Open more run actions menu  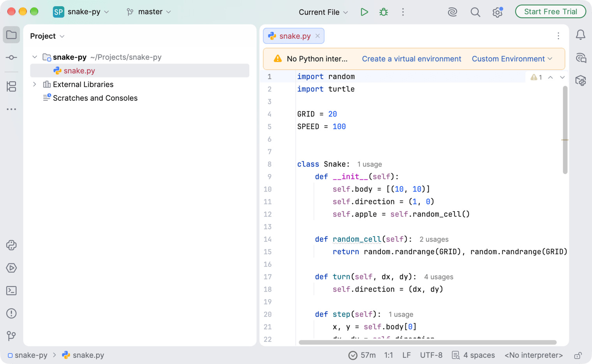[x=403, y=12]
